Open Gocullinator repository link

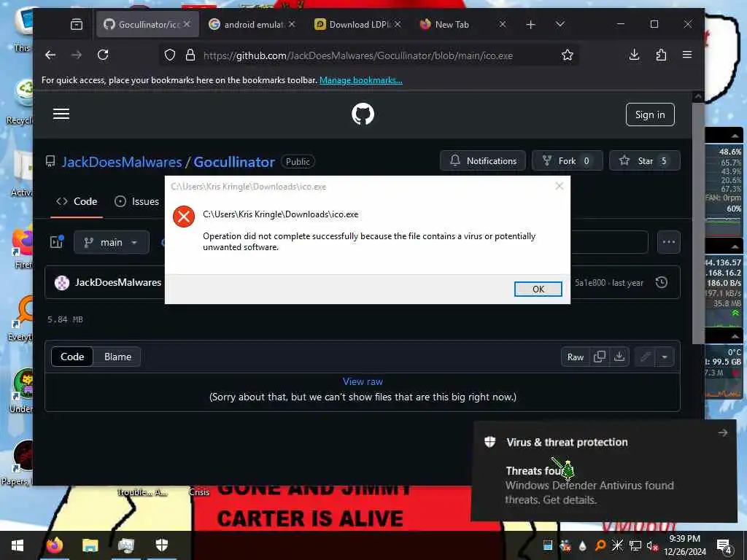[x=234, y=162]
